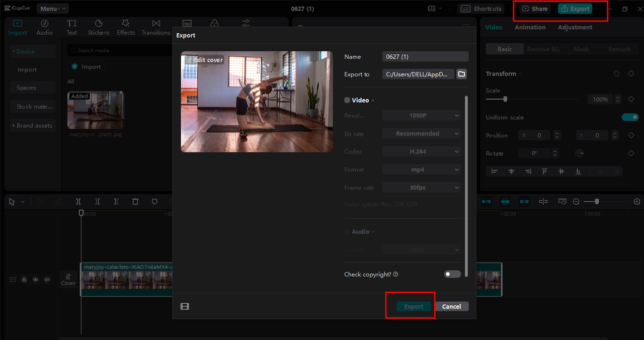644x340 pixels.
Task: Click the top-right Export button
Action: click(575, 9)
